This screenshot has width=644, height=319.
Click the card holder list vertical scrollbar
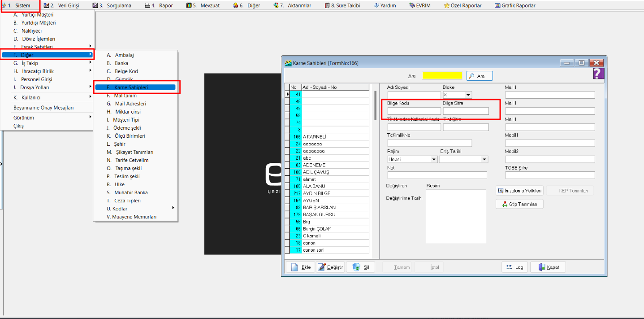[x=376, y=106]
